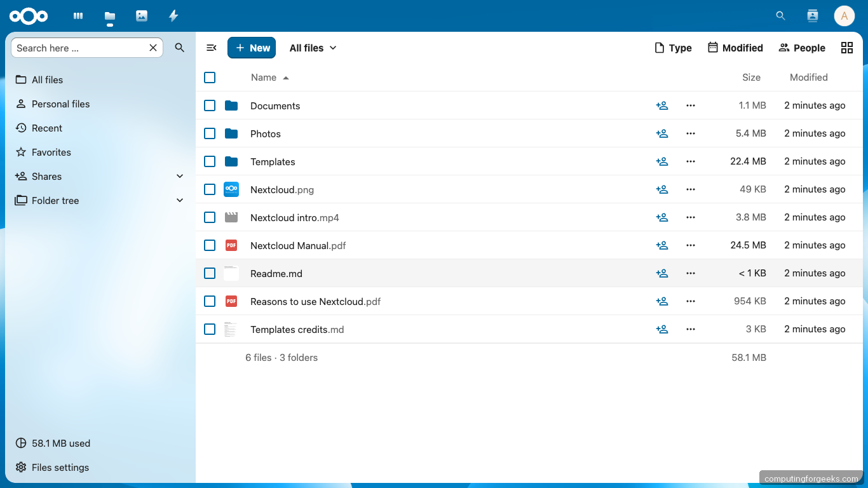Check the box next to the Photos folder

(210, 133)
